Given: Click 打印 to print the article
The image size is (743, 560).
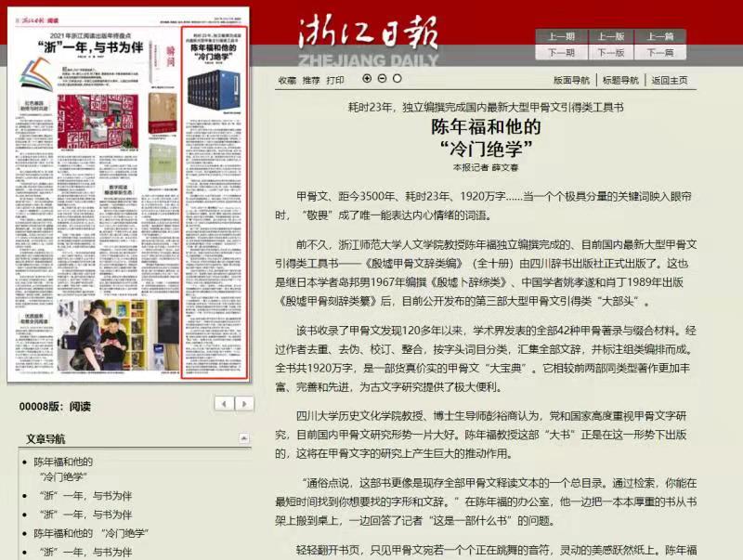Looking at the screenshot, I should [335, 80].
